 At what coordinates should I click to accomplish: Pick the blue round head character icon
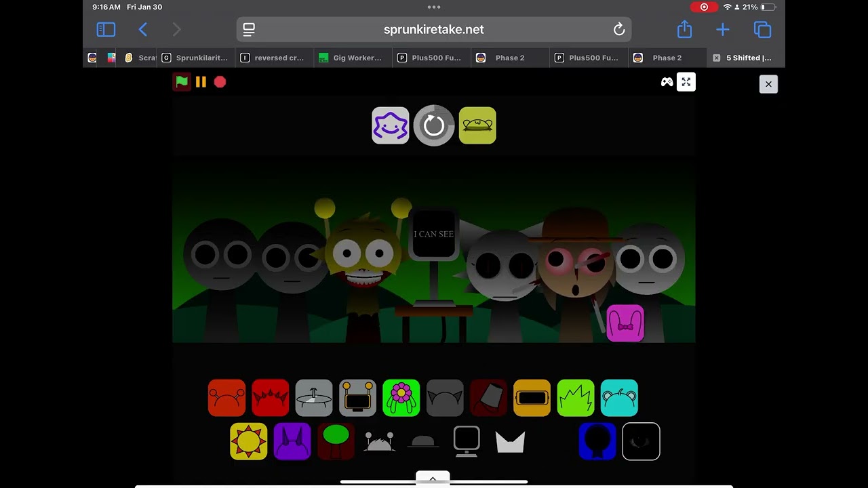(x=597, y=441)
